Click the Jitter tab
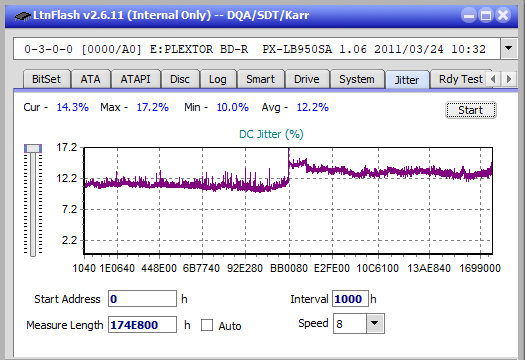The height and width of the screenshot is (360, 525). click(407, 80)
